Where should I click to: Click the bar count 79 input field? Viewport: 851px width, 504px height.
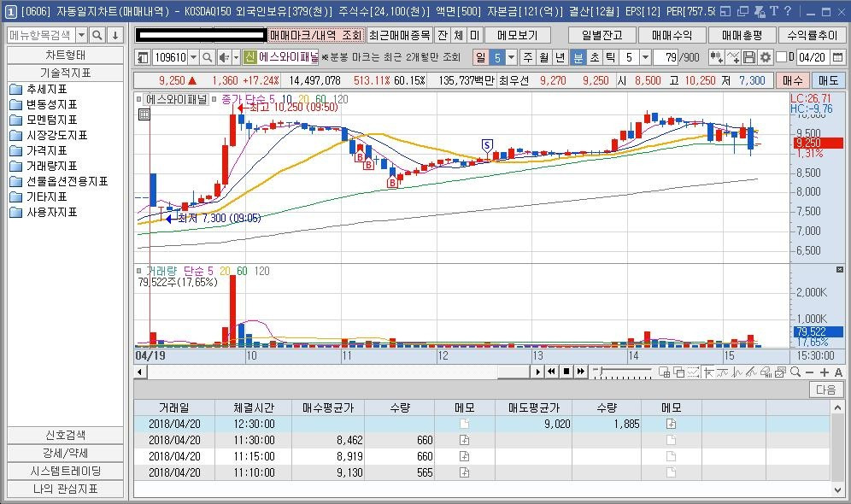(x=666, y=57)
